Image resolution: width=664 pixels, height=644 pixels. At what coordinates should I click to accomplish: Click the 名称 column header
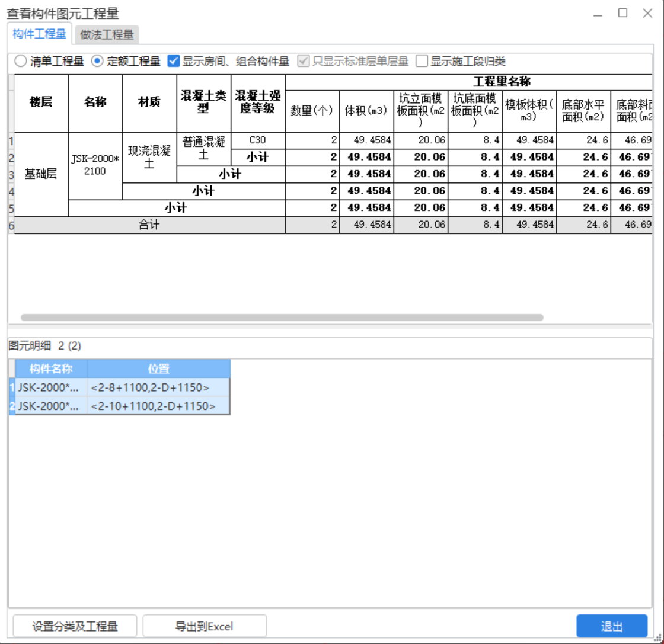click(95, 103)
